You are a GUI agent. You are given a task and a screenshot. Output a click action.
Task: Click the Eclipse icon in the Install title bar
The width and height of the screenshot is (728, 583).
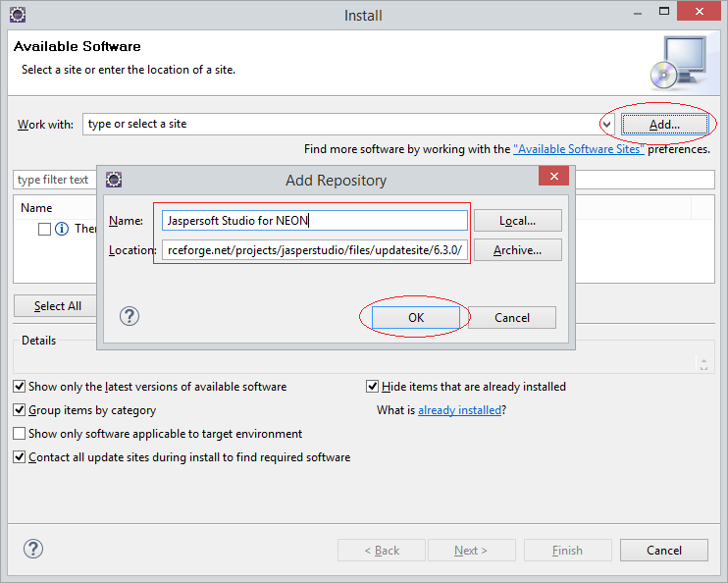(18, 15)
